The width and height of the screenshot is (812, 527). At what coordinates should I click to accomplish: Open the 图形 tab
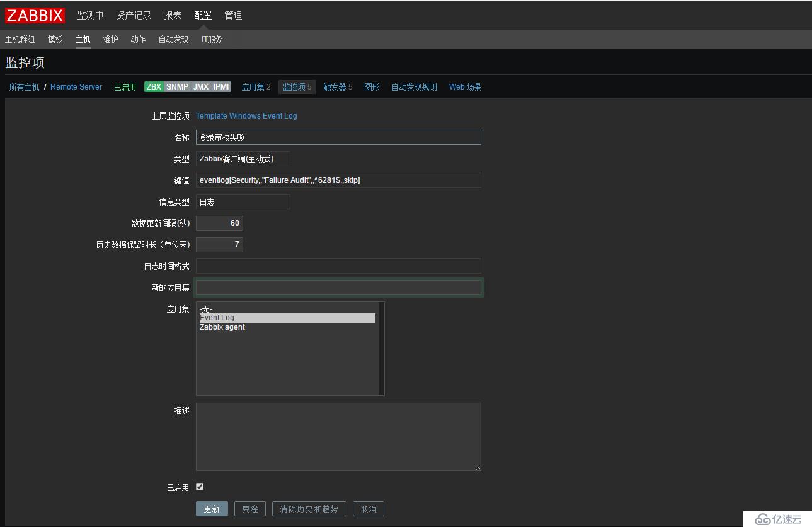click(372, 87)
